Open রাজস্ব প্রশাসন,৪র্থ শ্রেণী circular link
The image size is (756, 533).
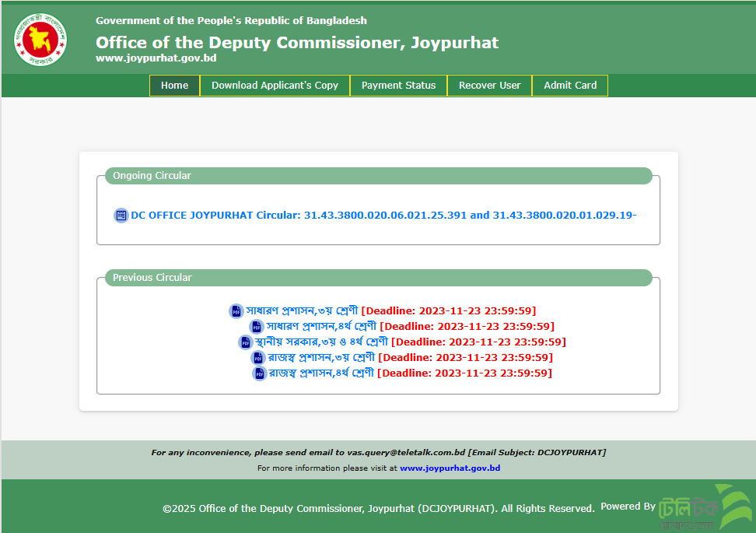click(322, 373)
